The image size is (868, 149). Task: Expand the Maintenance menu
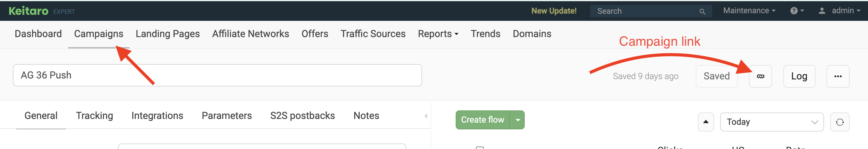pos(749,11)
